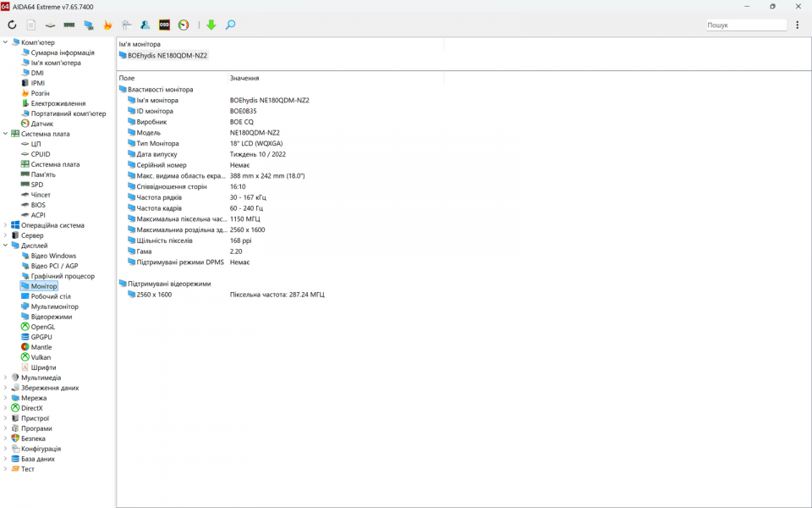Expand the Програми tree node
Viewport: 812px width, 508px height.
[x=6, y=428]
